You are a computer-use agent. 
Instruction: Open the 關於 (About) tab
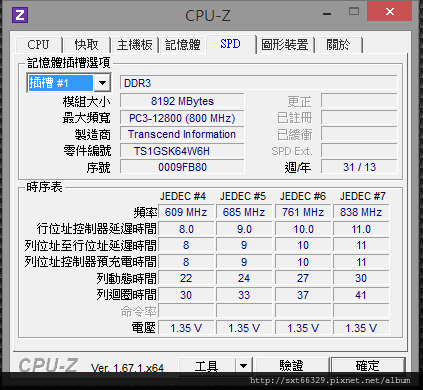(x=339, y=45)
